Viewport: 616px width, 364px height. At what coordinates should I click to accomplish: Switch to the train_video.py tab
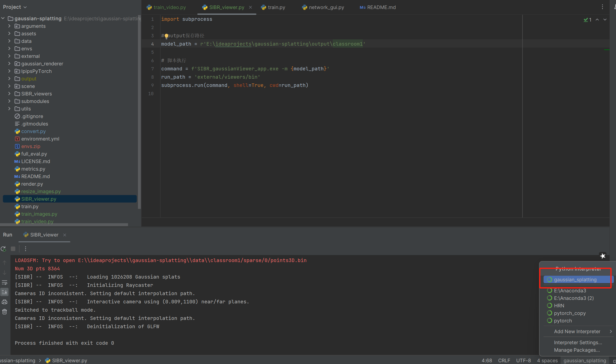pos(166,7)
